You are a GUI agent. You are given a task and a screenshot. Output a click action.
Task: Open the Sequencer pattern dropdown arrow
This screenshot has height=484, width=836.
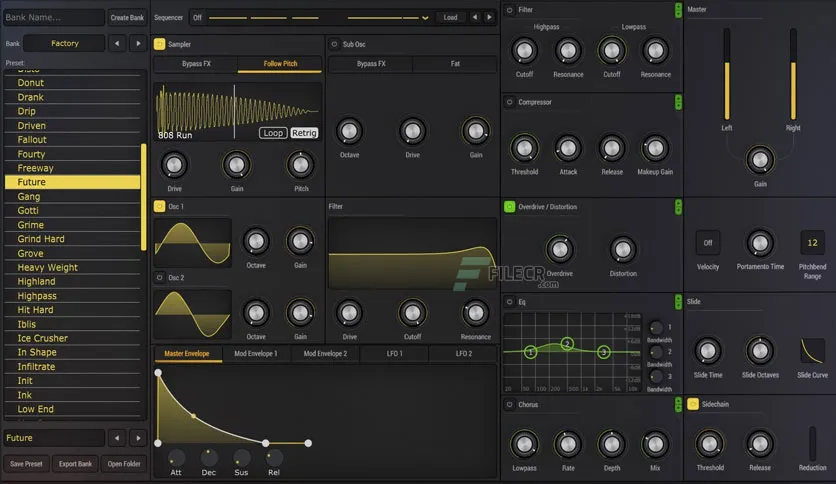(425, 18)
